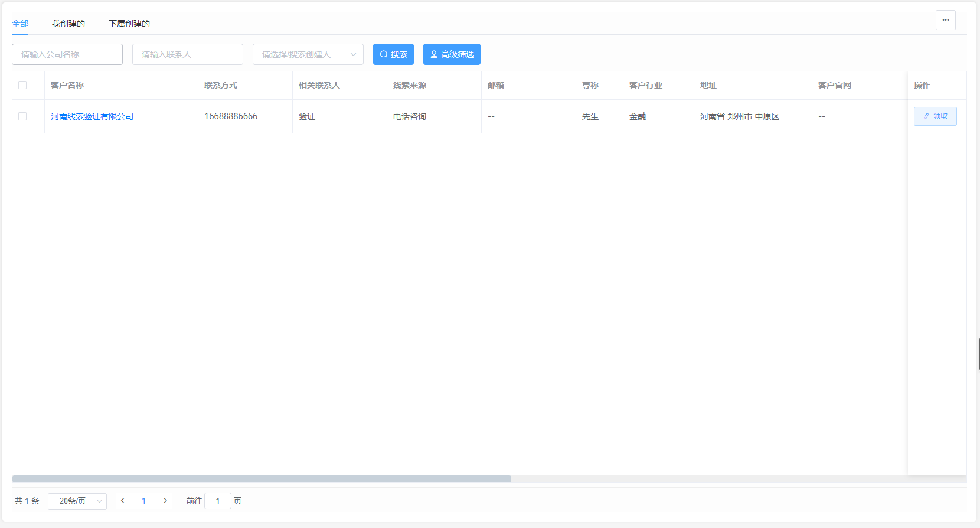Go to the next page arrow

tap(165, 501)
